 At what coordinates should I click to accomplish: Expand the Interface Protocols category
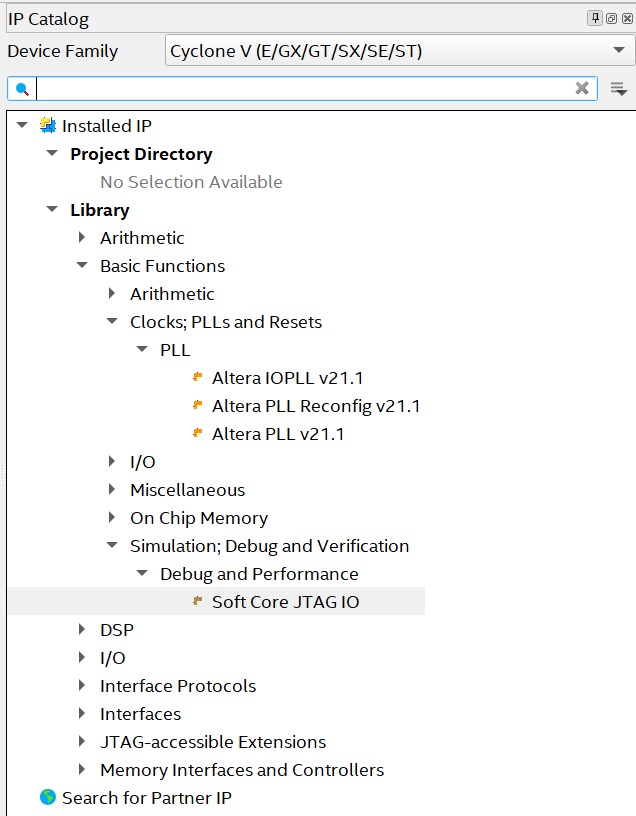pyautogui.click(x=82, y=685)
